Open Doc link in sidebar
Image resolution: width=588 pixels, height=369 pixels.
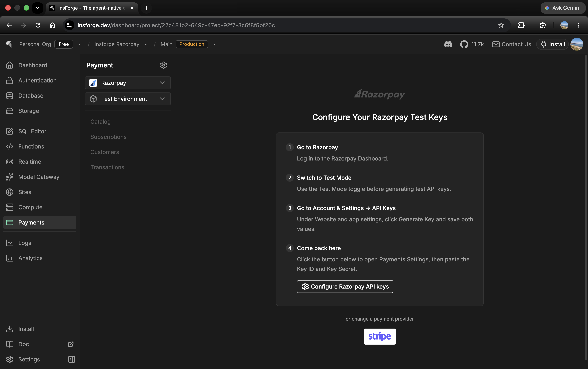coord(24,344)
